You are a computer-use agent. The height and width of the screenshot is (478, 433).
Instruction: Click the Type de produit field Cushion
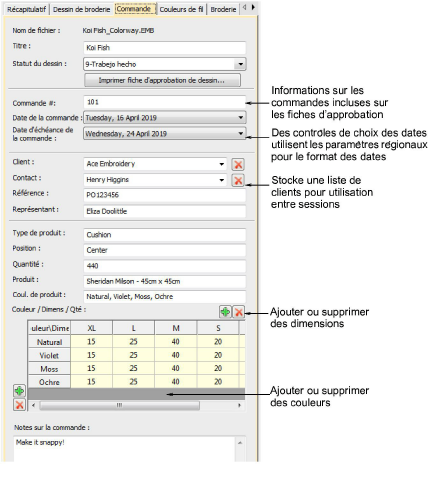(165, 235)
